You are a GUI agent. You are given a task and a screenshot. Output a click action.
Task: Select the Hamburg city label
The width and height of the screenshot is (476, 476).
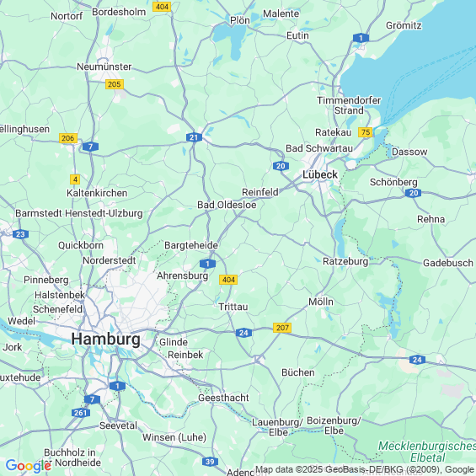105,339
